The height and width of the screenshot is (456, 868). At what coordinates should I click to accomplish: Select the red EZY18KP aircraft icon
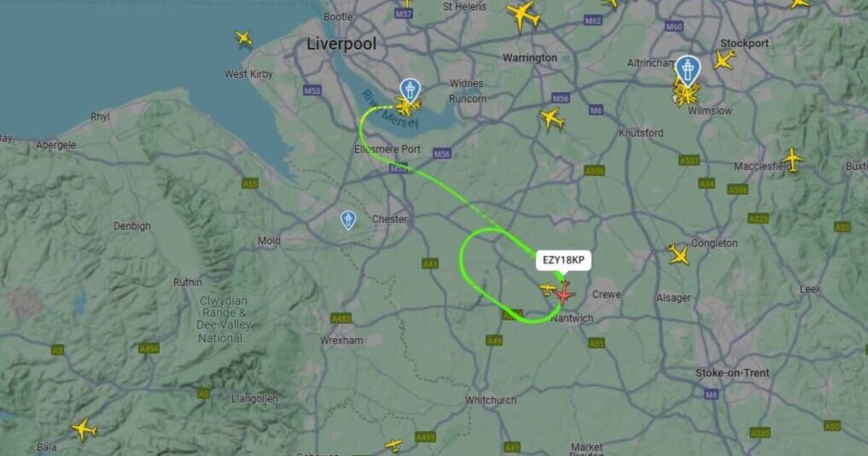tap(563, 293)
